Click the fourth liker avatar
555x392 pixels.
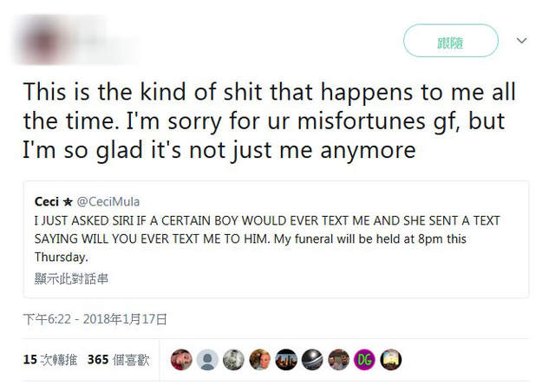click(x=260, y=359)
